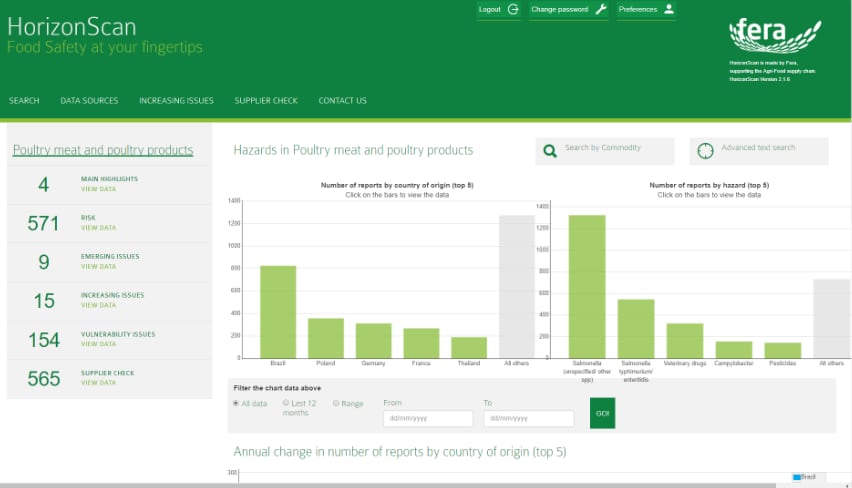Click the Logout arrow icon
Viewport: 852px width, 488px height.
pyautogui.click(x=513, y=9)
